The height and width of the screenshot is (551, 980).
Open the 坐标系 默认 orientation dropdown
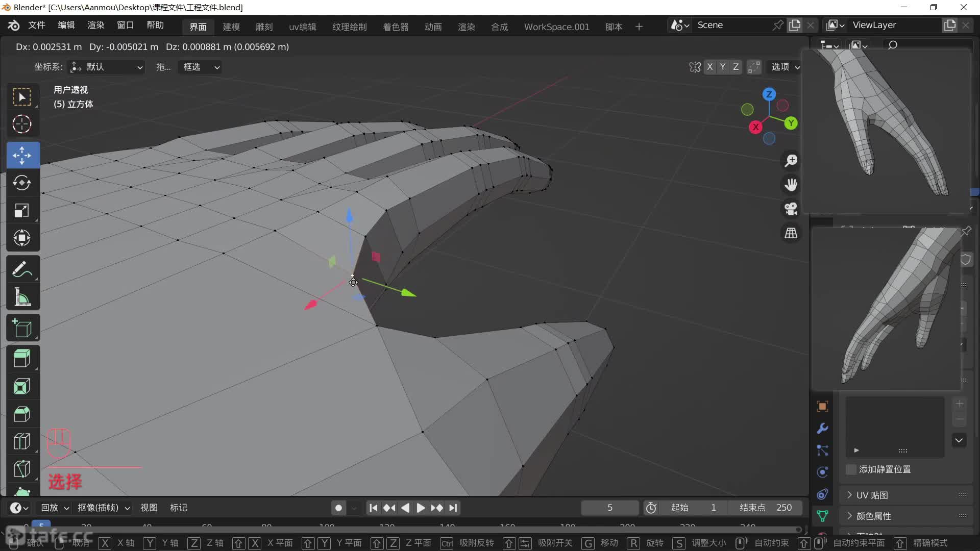coord(107,67)
